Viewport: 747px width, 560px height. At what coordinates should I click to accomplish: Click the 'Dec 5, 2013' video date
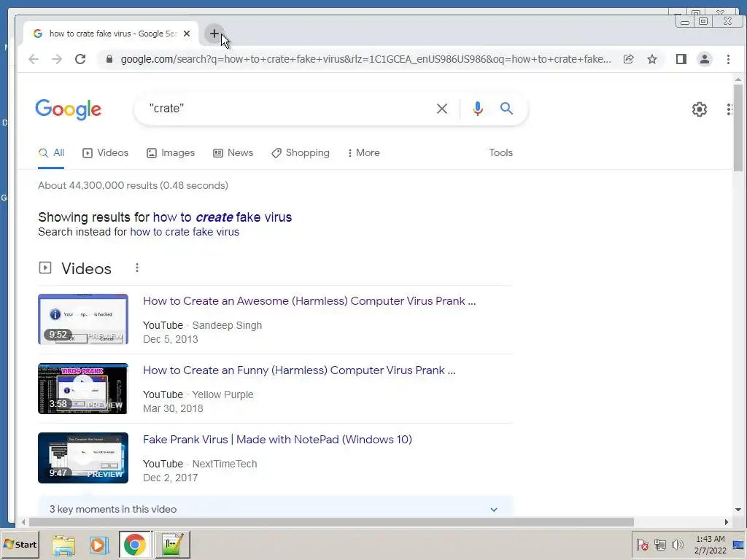(x=171, y=339)
